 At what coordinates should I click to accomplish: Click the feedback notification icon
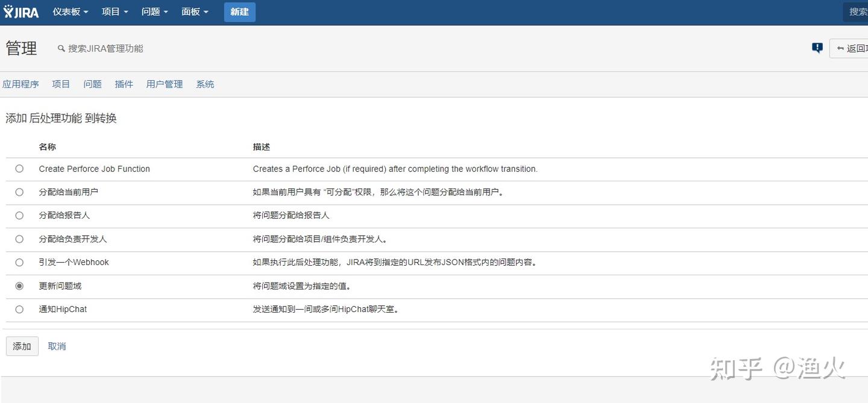click(817, 48)
